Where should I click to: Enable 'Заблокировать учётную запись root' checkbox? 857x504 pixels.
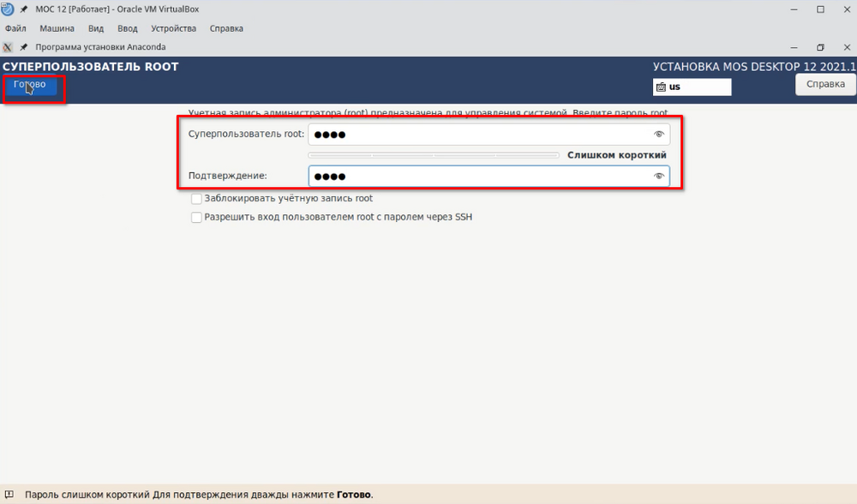[196, 198]
